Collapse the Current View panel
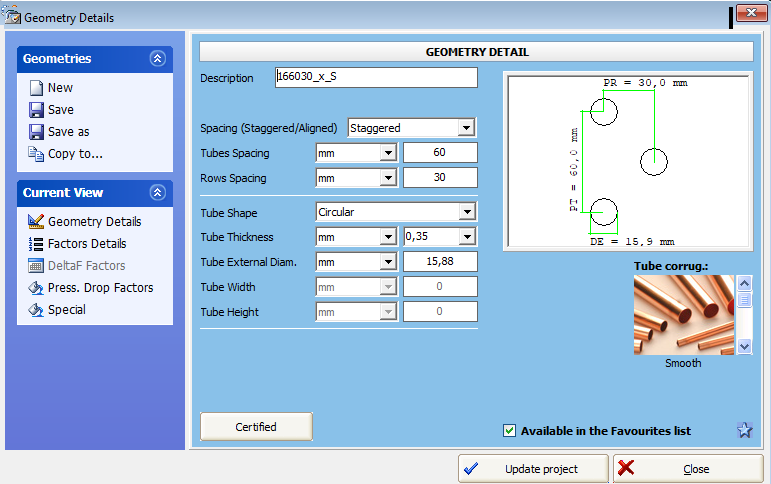This screenshot has width=771, height=484. pos(157,192)
